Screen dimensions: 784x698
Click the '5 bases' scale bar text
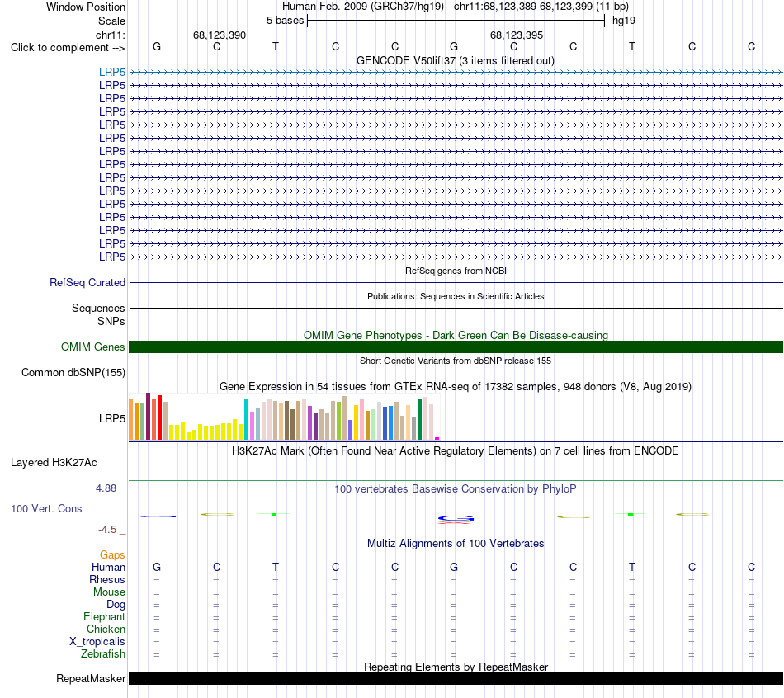285,21
